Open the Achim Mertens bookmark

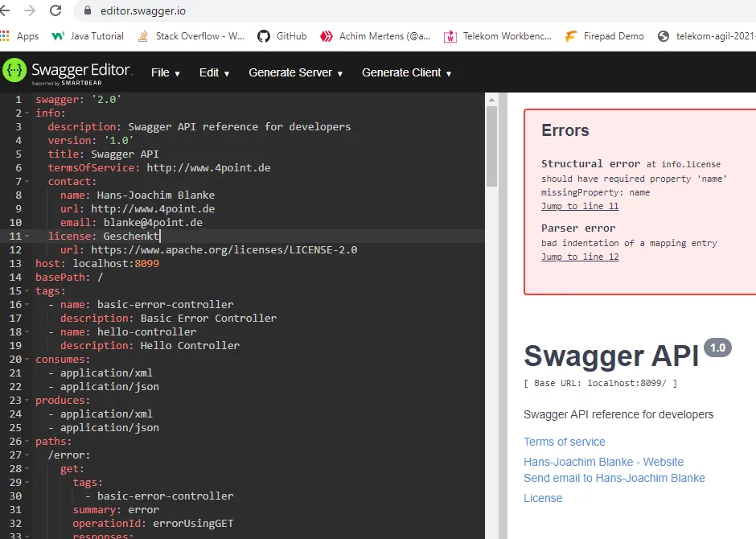point(375,36)
